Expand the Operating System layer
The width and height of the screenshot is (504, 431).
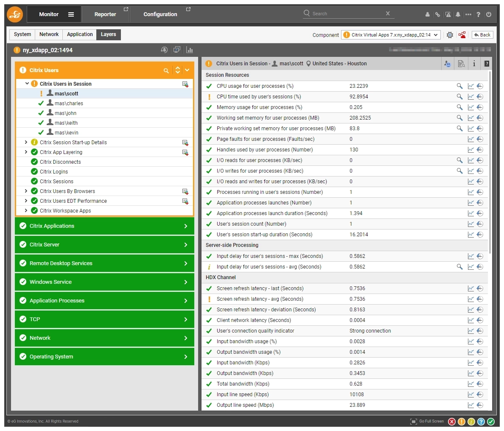(x=104, y=357)
